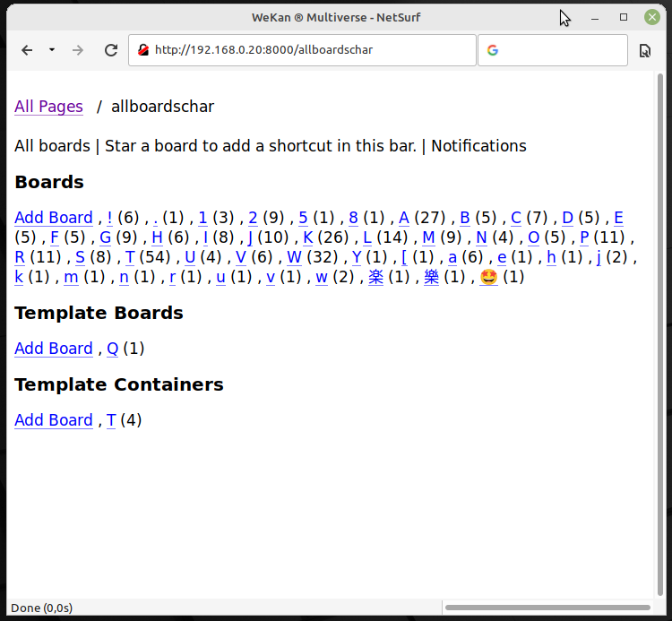Image resolution: width=672 pixels, height=621 pixels.
Task: Open boards starting with 樂 character
Action: point(432,277)
